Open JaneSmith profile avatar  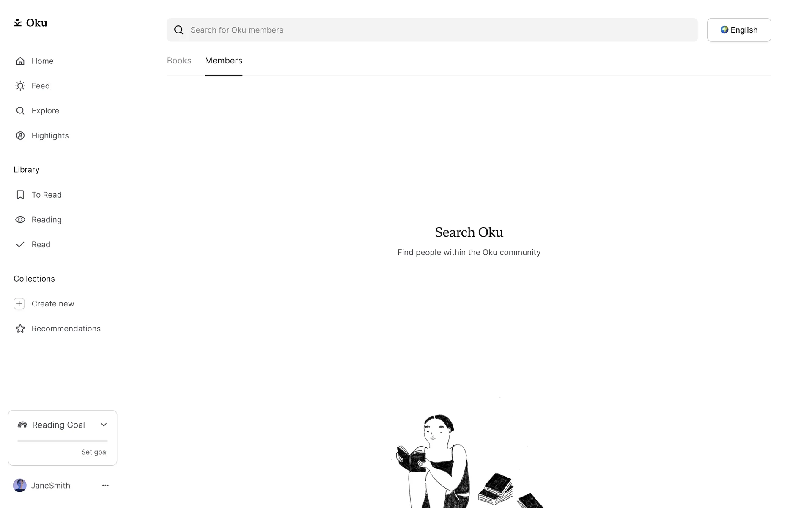(19, 486)
